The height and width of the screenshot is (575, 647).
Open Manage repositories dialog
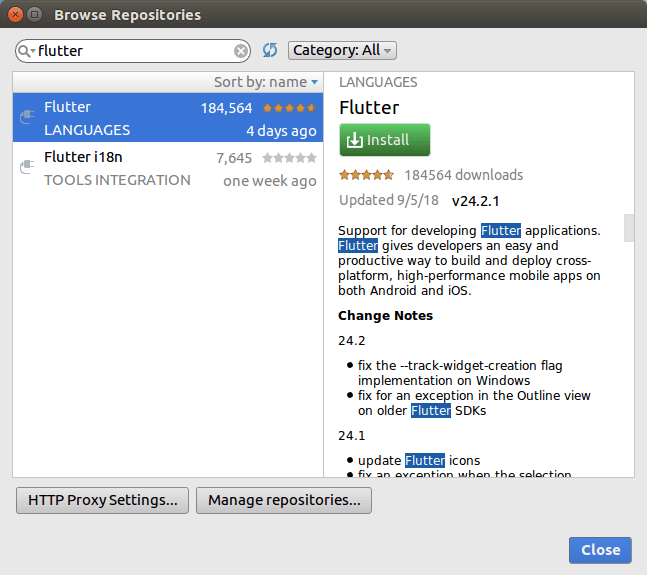point(284,500)
